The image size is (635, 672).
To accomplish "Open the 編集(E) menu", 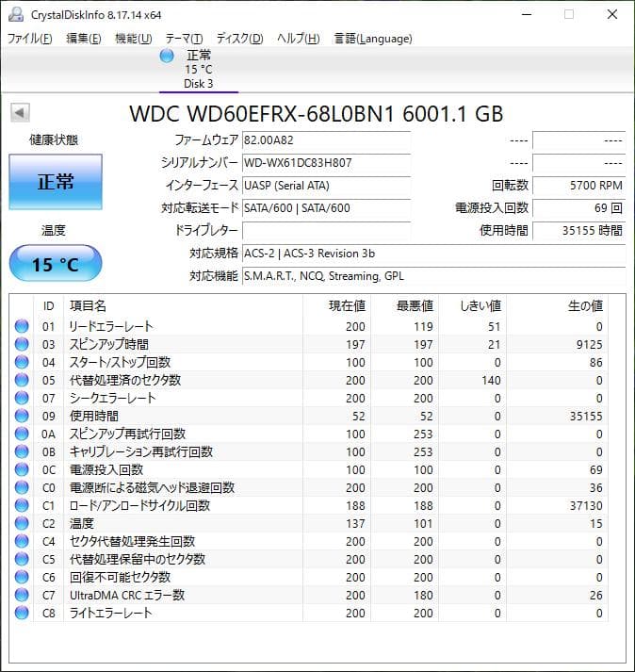I will (84, 39).
